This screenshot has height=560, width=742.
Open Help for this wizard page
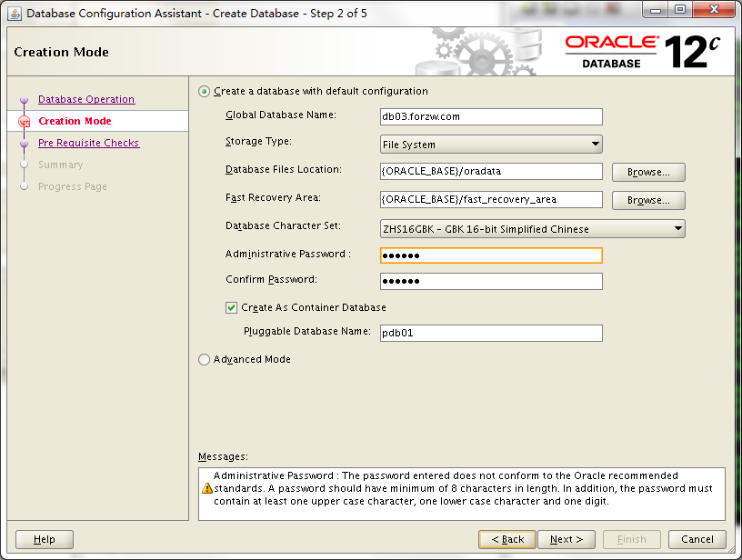[x=44, y=538]
